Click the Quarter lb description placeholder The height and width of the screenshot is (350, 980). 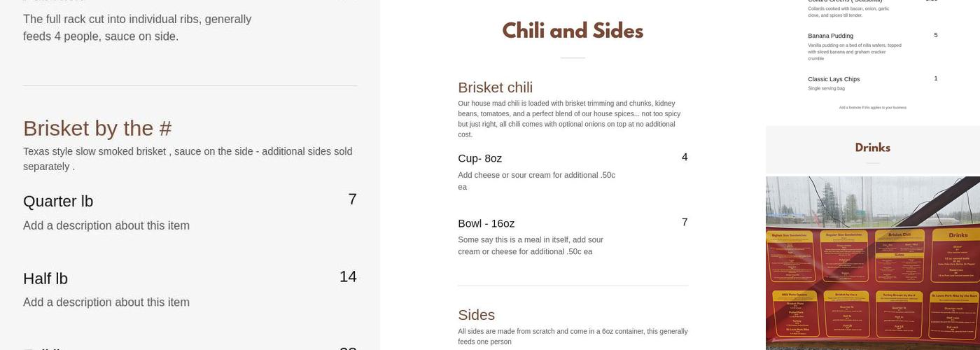coord(106,225)
